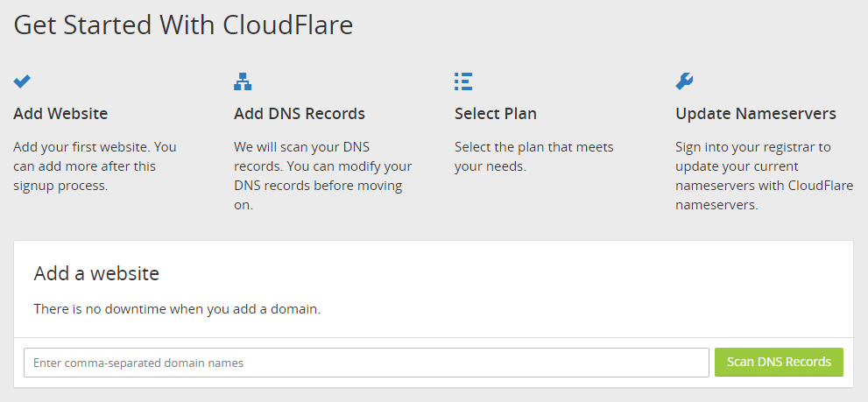
Task: Select the Update Nameservers step heading
Action: click(756, 114)
